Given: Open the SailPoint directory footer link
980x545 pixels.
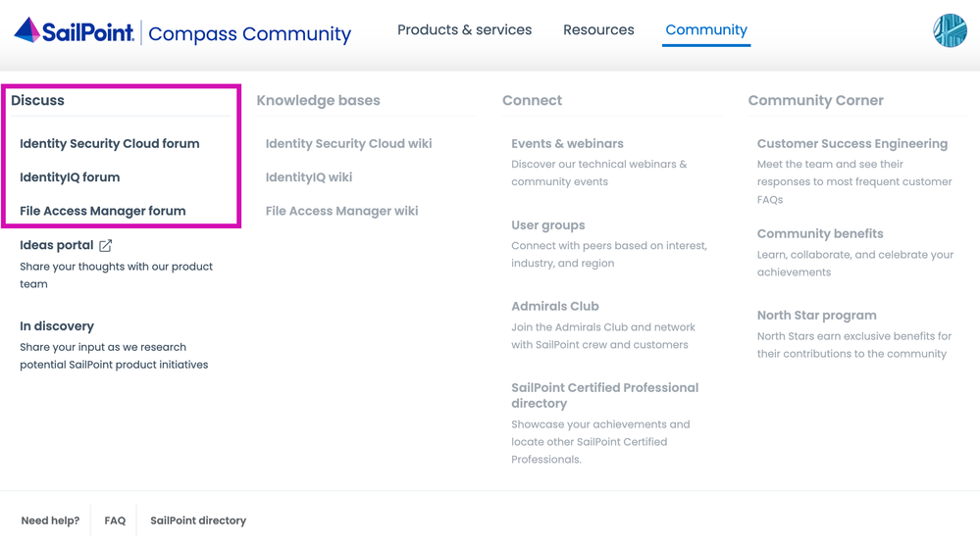Looking at the screenshot, I should 198,520.
